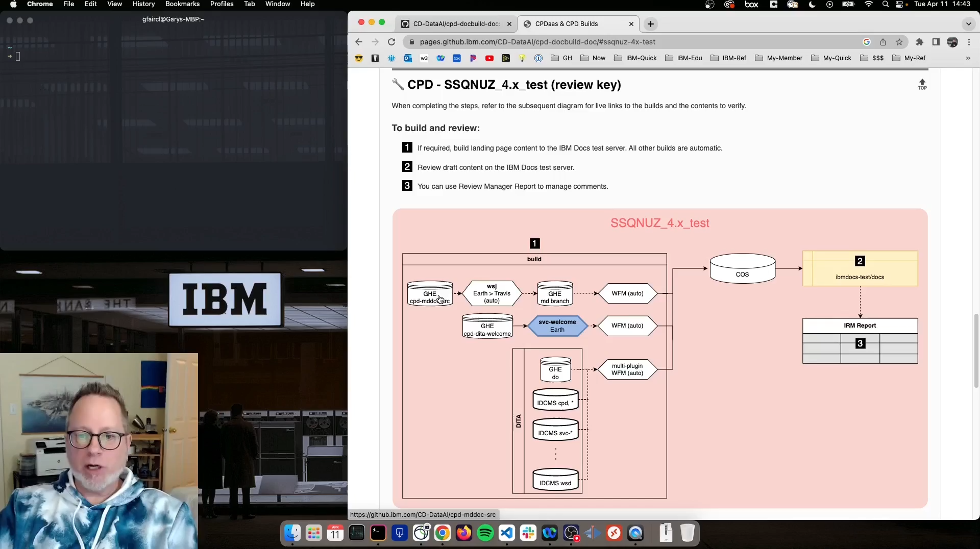This screenshot has width=980, height=549.
Task: Expand the IBM-Edu bookmarks folder
Action: click(x=684, y=58)
